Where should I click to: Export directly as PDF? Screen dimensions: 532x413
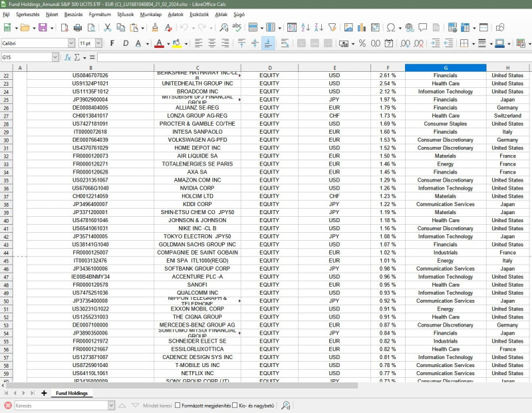65,27
